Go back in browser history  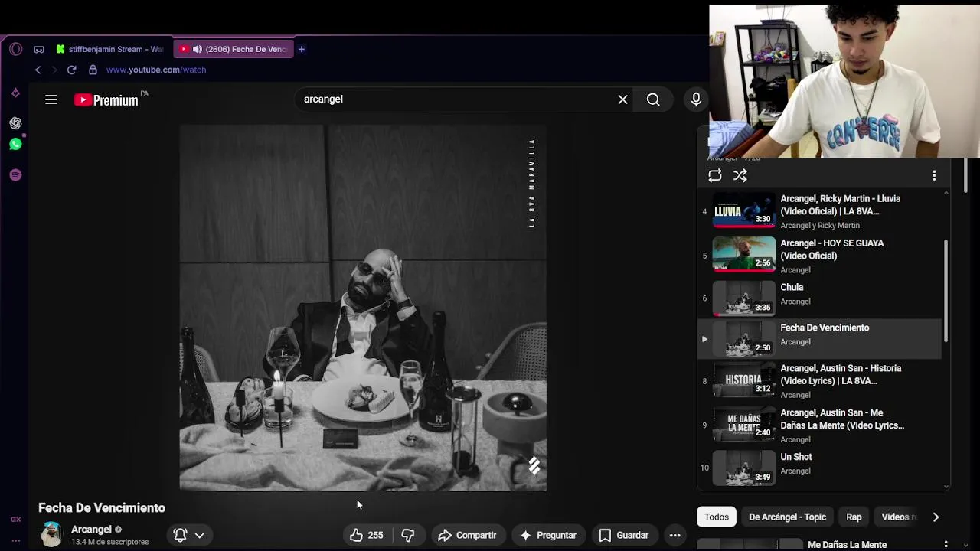coord(38,70)
